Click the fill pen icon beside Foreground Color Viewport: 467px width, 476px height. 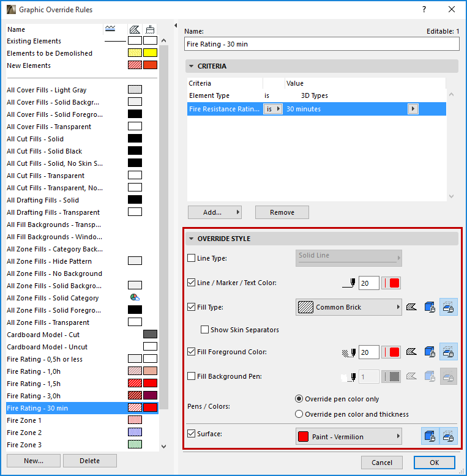tap(349, 352)
